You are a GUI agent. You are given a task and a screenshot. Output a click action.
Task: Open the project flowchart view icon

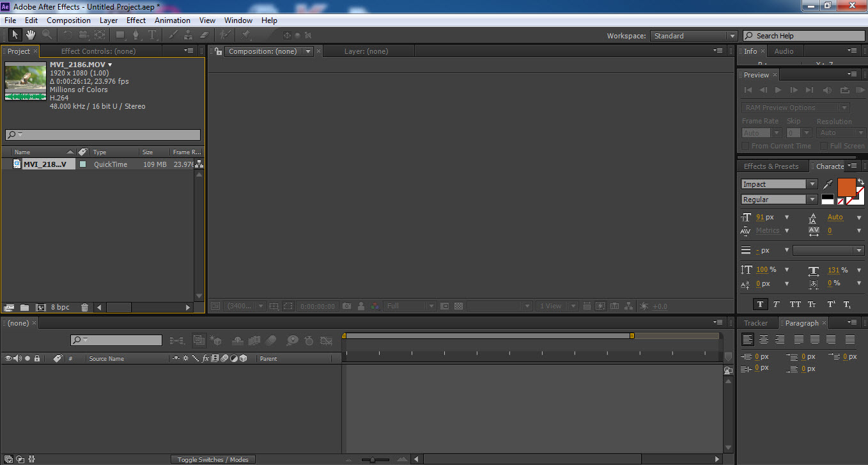pyautogui.click(x=199, y=164)
